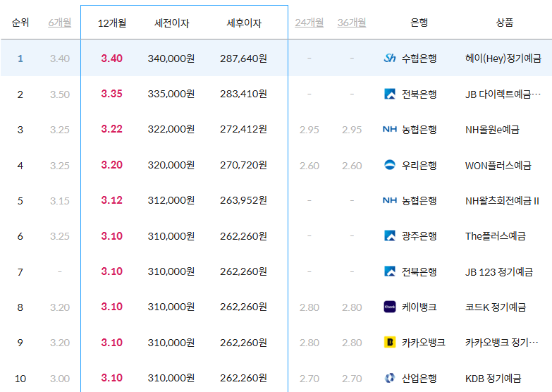The image size is (552, 392).
Task: Click the 2.60 rate in the 24개월 column
Action: (309, 166)
